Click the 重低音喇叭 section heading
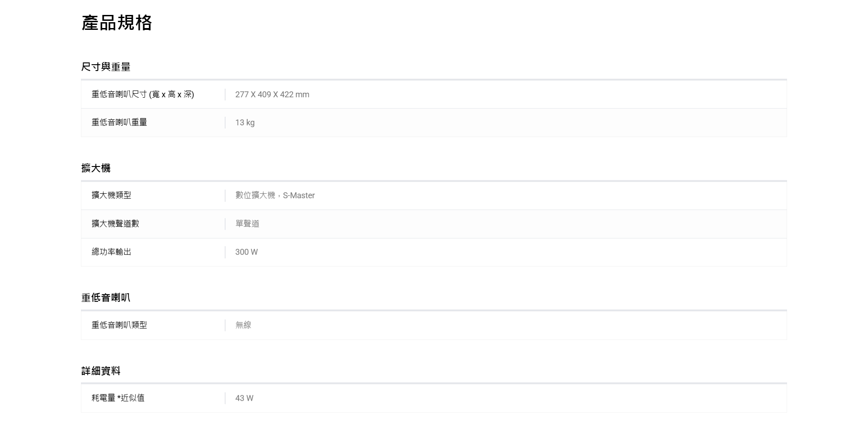Screen dimensions: 868x428 tap(106, 298)
